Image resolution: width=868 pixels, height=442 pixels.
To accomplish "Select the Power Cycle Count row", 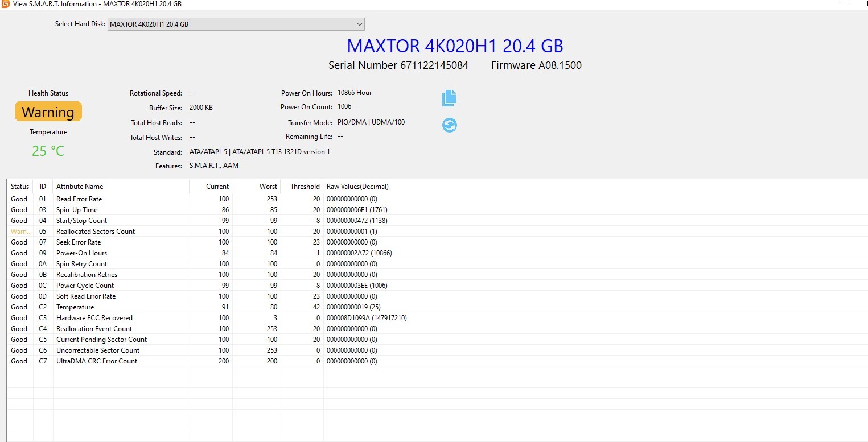I will [437, 286].
